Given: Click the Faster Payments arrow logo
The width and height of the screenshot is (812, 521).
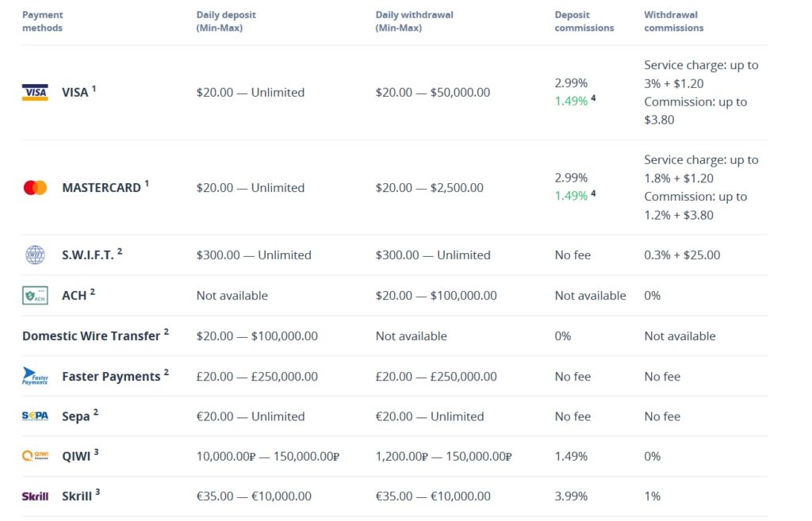Looking at the screenshot, I should coord(35,377).
